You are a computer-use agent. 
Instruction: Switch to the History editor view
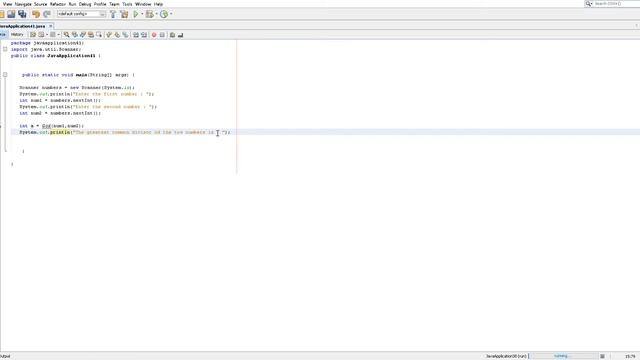[17, 35]
